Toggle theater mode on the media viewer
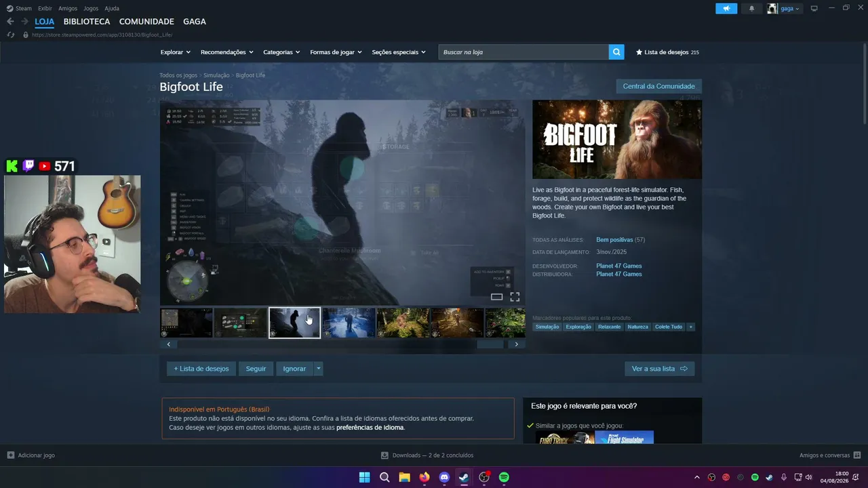The height and width of the screenshot is (488, 868). (x=496, y=297)
